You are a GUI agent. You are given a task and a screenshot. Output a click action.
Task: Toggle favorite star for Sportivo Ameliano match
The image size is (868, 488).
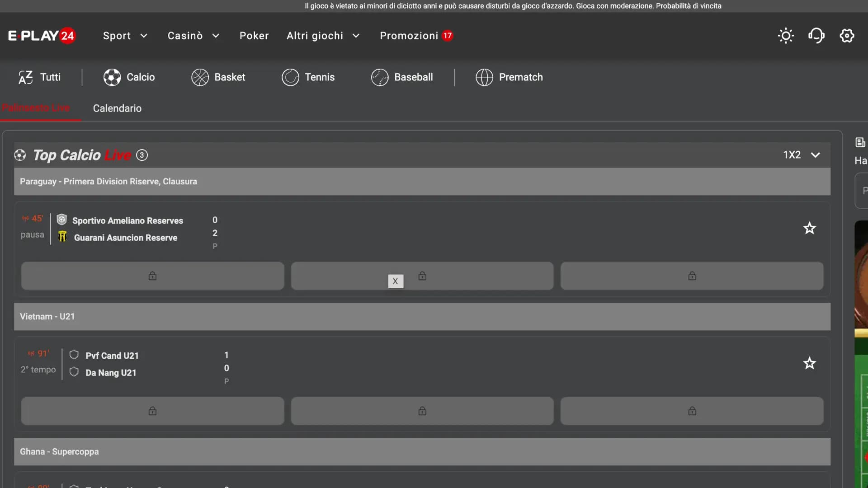809,228
